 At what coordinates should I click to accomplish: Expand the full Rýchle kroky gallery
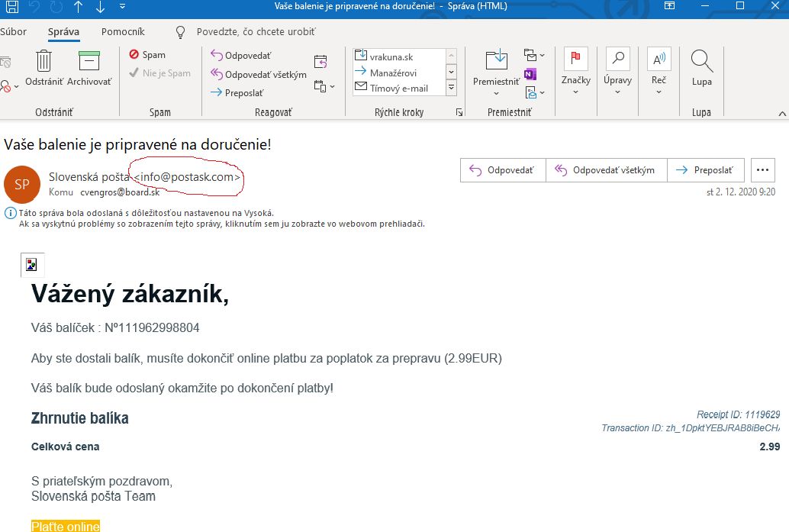452,88
